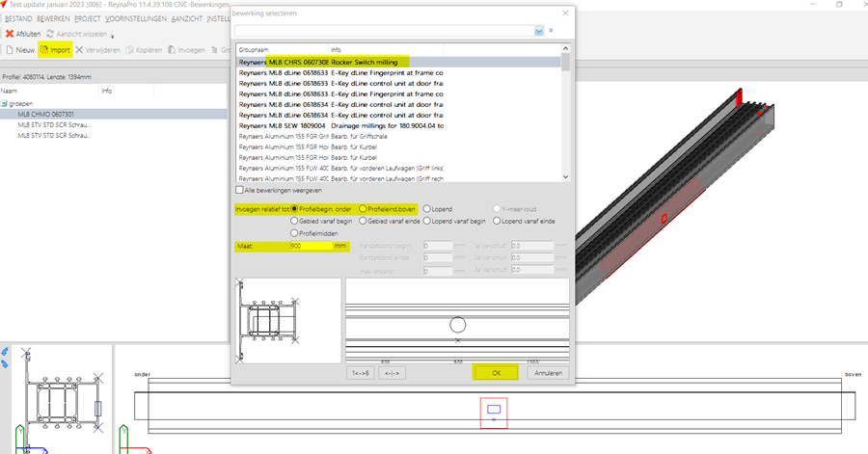Screen dimensions: 868x454
Task: Click the circle milling marker in dialog preview
Action: pos(457,325)
